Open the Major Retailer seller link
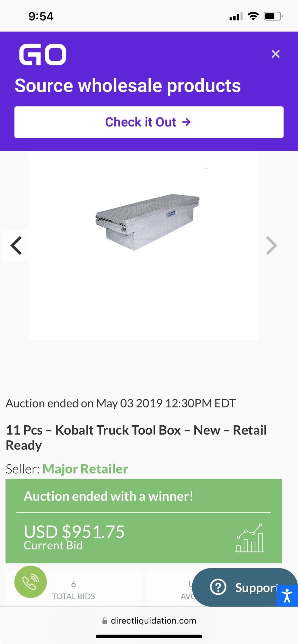Image resolution: width=298 pixels, height=644 pixels. [85, 469]
